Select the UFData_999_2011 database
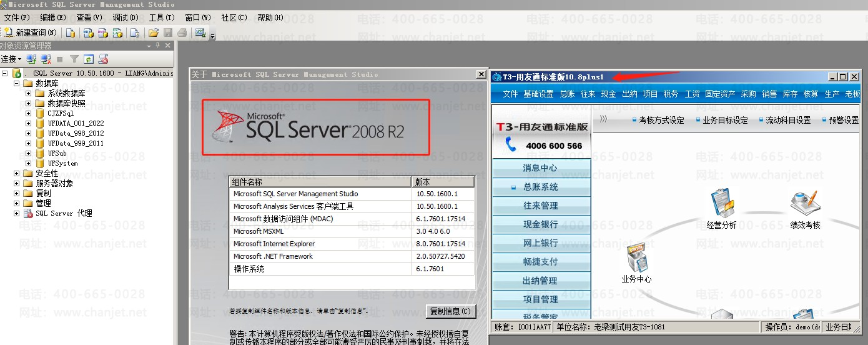The height and width of the screenshot is (345, 868). (76, 143)
